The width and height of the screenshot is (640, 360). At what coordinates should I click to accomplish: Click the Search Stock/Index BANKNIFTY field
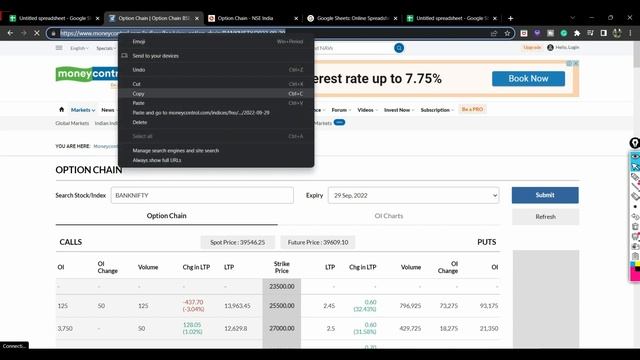(202, 196)
